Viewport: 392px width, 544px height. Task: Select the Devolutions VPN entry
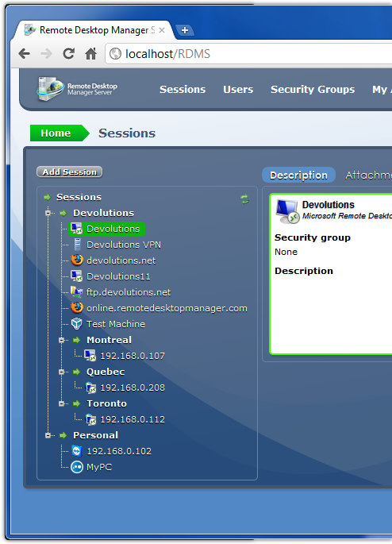tap(124, 245)
